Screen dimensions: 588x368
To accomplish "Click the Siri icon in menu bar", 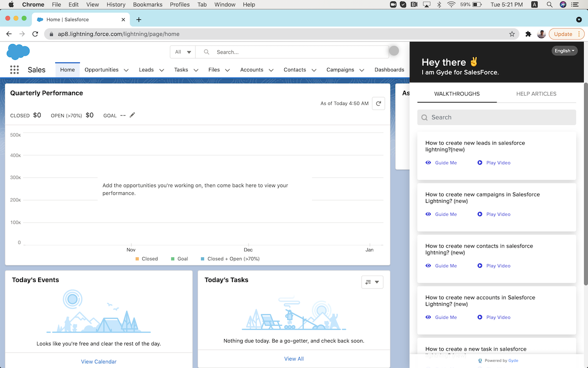I will (563, 5).
